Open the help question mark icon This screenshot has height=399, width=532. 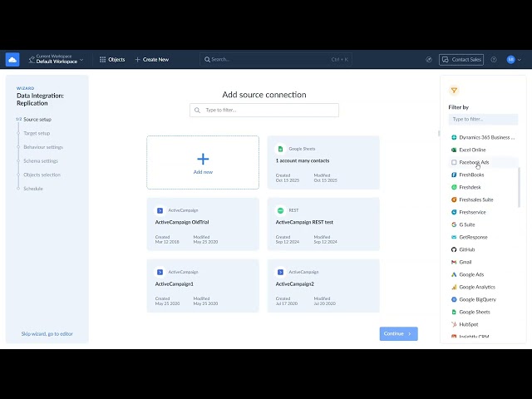[494, 60]
